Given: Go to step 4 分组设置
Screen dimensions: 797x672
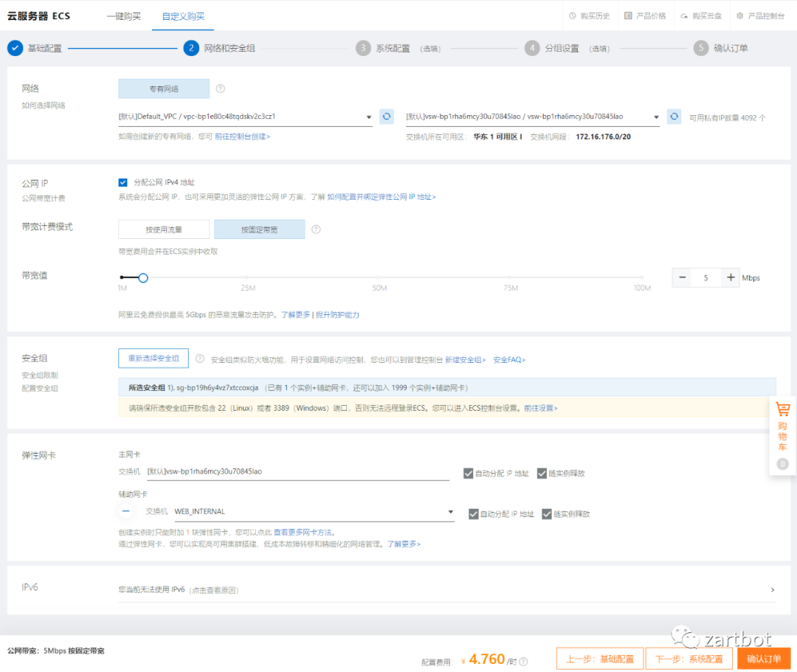Looking at the screenshot, I should click(x=567, y=48).
